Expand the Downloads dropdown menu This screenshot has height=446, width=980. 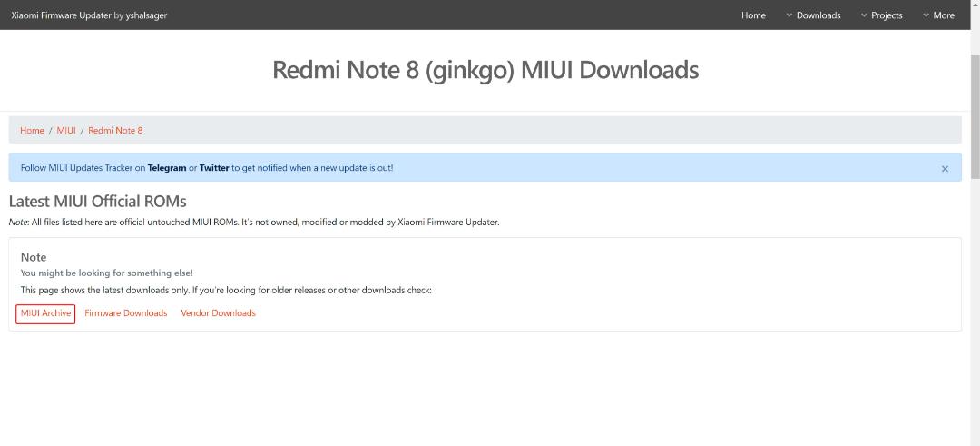coord(813,15)
